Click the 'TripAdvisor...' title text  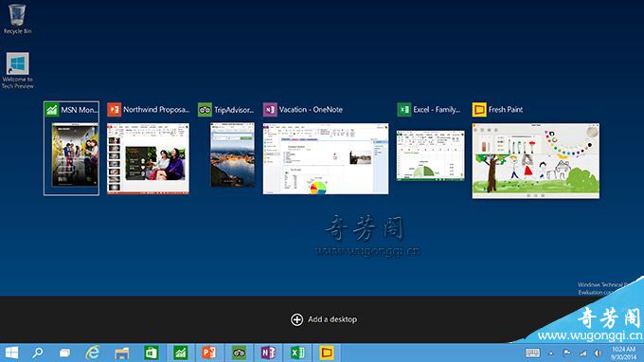[234, 110]
